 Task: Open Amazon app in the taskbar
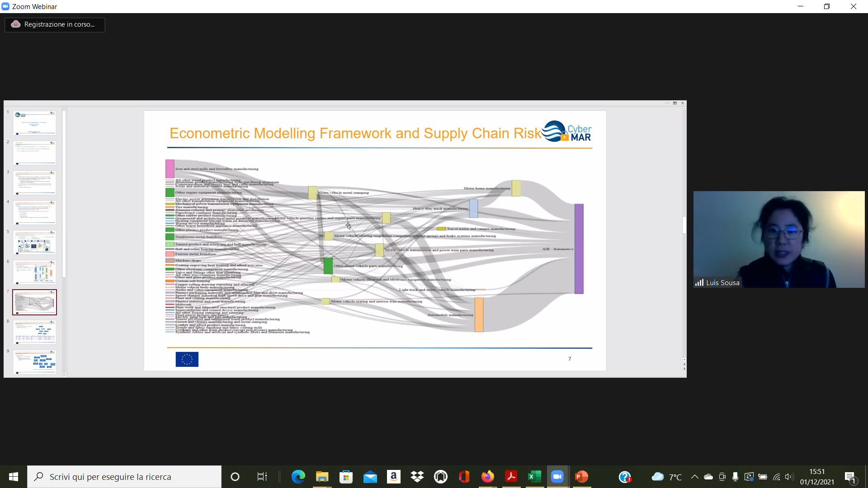(x=393, y=477)
